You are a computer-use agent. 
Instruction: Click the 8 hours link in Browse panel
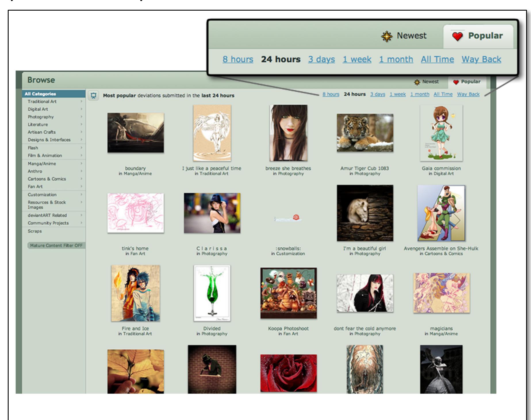click(x=331, y=94)
